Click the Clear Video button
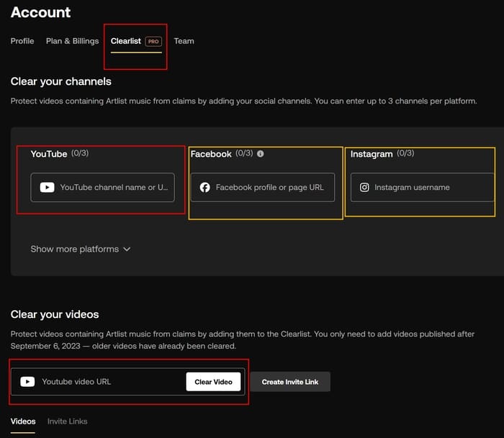The image size is (504, 438). point(213,382)
